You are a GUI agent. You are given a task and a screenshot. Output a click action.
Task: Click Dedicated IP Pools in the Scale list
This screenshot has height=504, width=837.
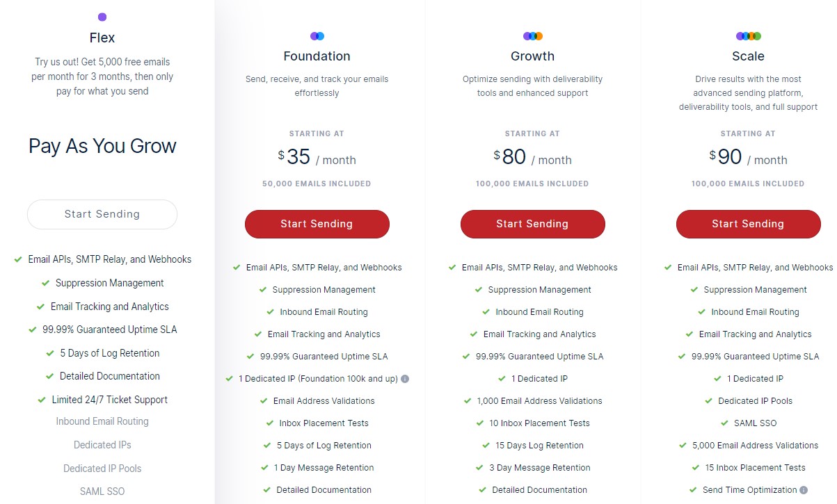(756, 401)
